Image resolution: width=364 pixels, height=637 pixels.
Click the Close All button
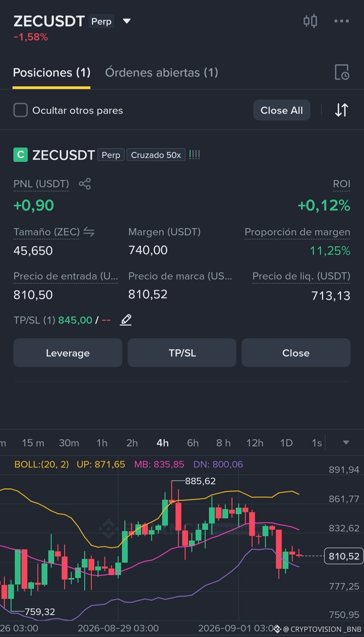(x=282, y=110)
